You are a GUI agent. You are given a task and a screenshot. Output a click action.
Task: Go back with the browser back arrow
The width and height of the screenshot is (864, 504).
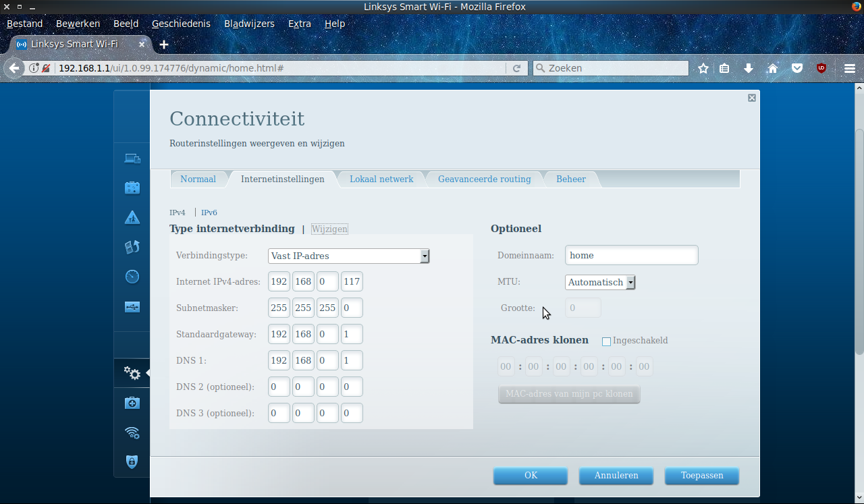[14, 68]
